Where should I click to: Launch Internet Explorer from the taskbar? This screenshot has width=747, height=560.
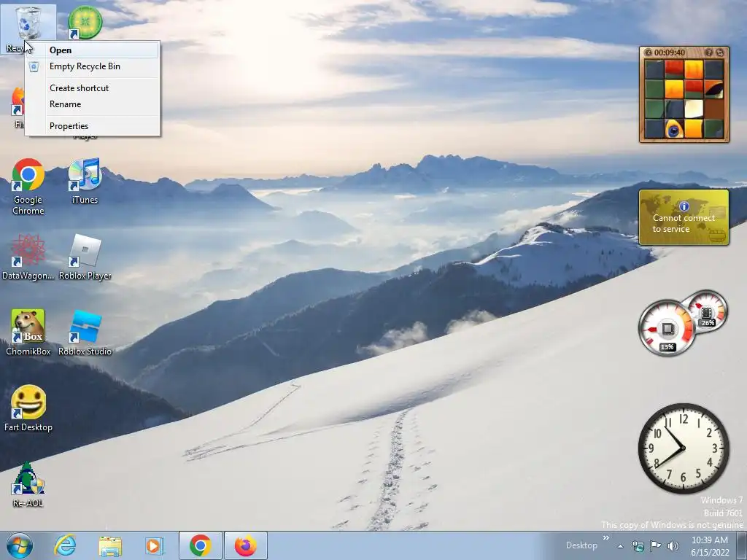pos(65,545)
